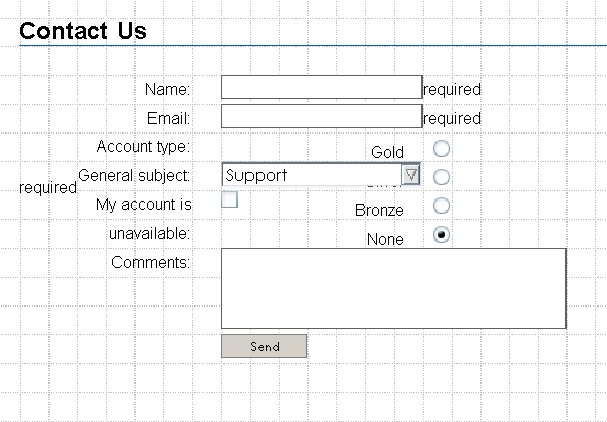Click the Contact Us heading
Screen dimensions: 607x422
point(83,31)
